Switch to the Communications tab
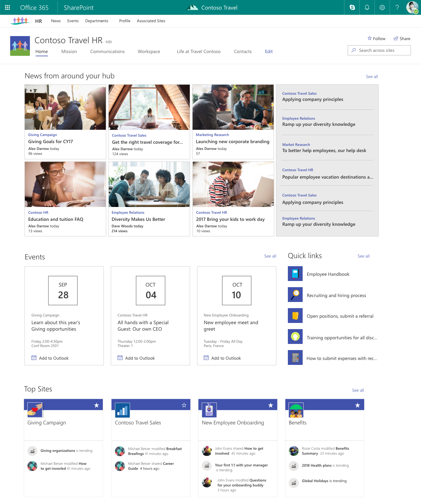 click(x=107, y=52)
